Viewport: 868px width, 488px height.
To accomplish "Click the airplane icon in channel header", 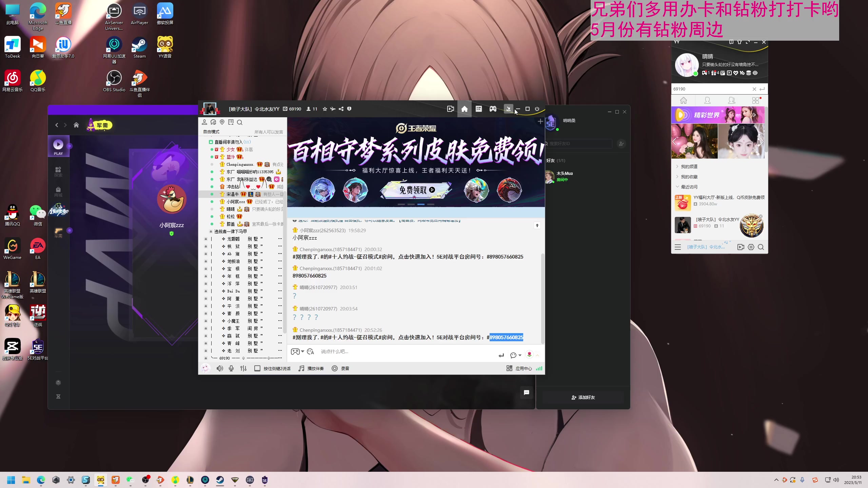I will click(x=333, y=109).
